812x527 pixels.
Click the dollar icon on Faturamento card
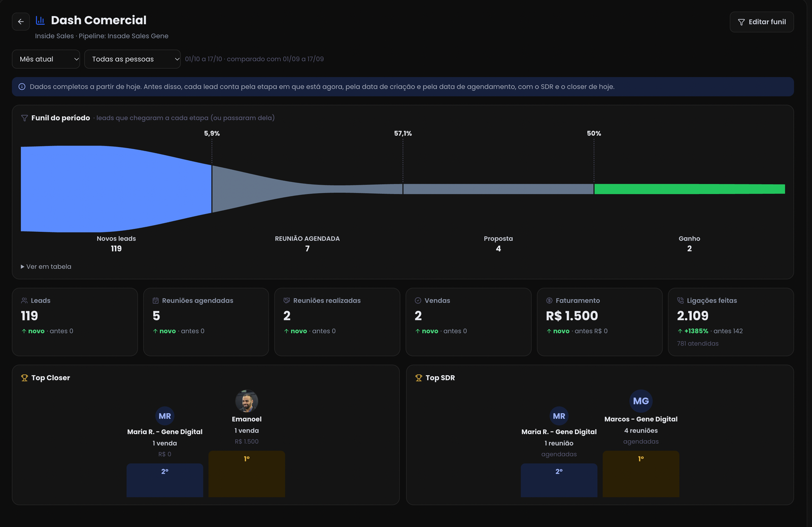pos(549,300)
